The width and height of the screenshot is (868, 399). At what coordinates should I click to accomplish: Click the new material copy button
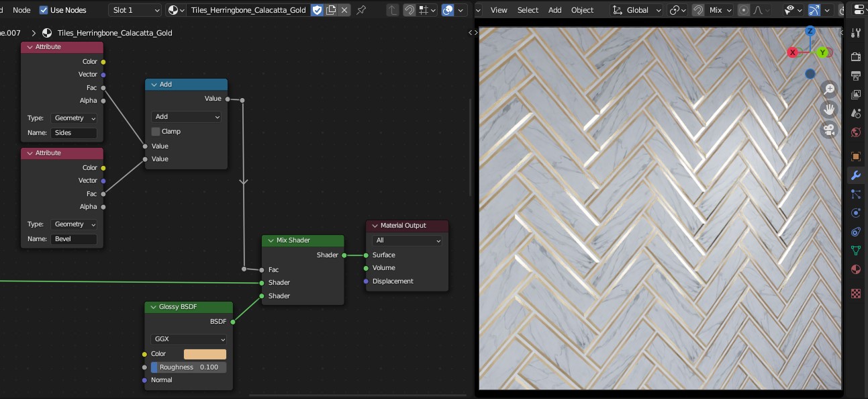331,10
